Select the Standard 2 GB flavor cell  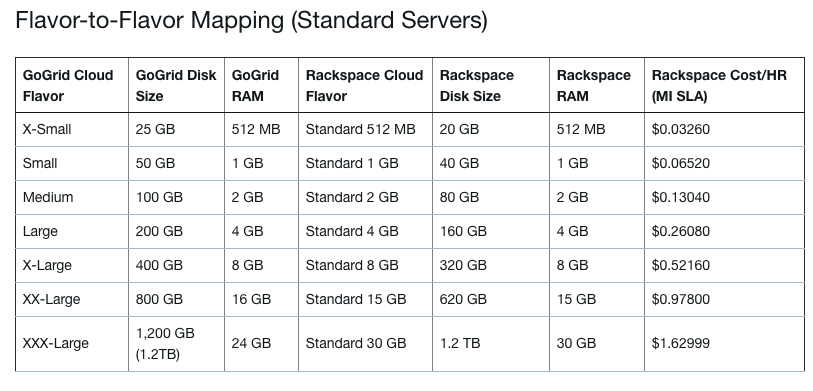366,198
